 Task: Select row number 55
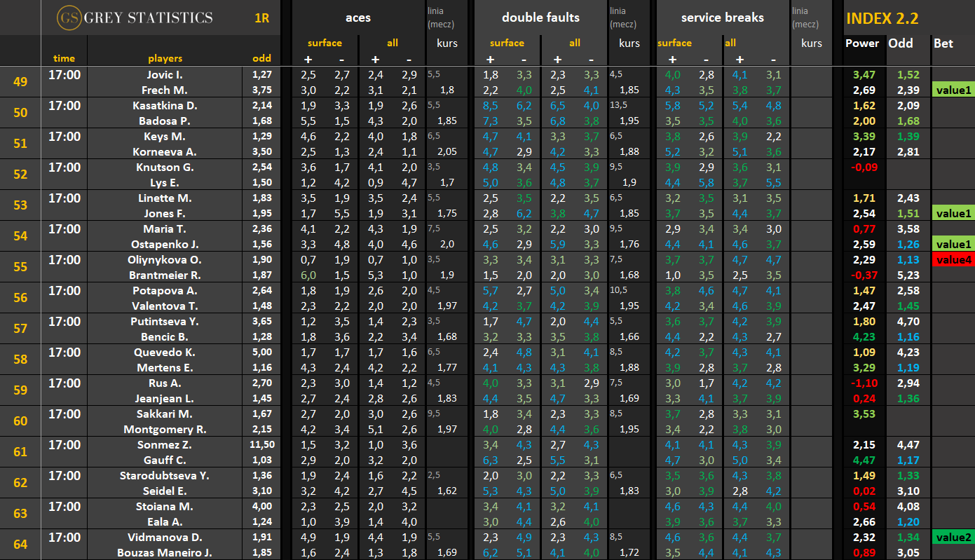(x=20, y=267)
